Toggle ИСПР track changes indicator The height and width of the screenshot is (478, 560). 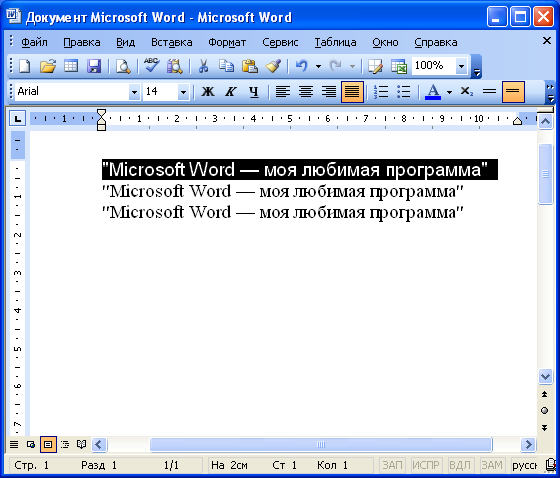pyautogui.click(x=426, y=465)
